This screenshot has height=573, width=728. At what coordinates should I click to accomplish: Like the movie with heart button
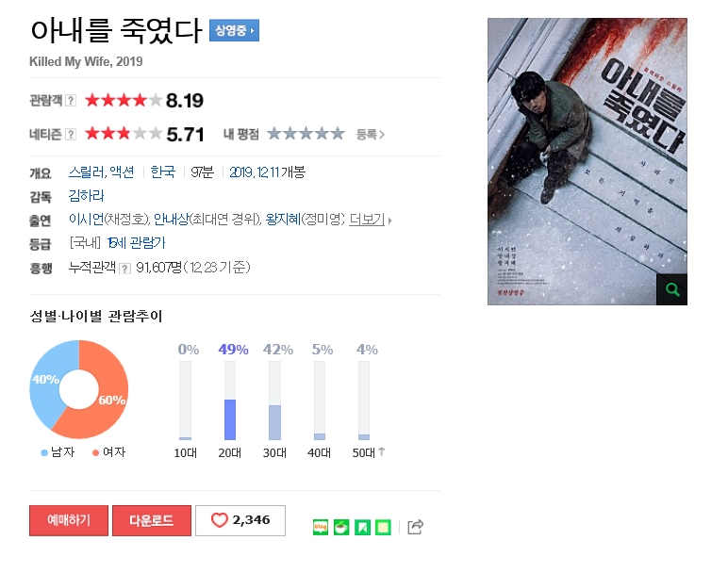click(x=240, y=520)
